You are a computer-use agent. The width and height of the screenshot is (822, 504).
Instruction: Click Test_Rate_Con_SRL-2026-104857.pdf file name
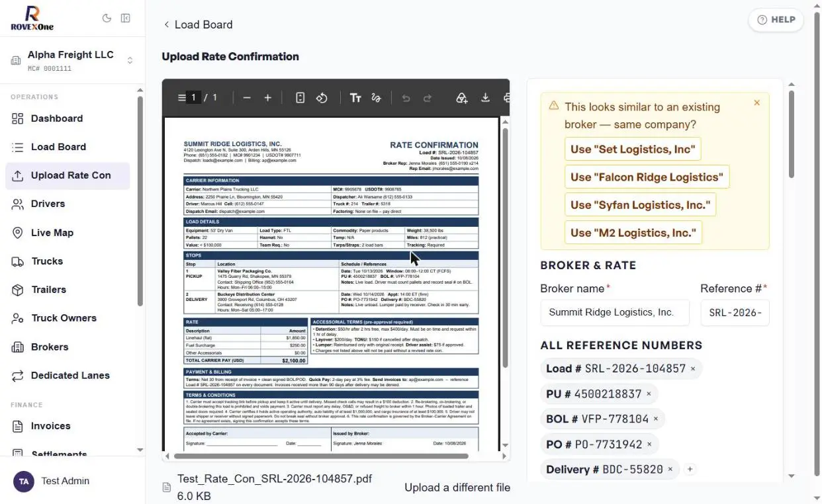(x=275, y=479)
